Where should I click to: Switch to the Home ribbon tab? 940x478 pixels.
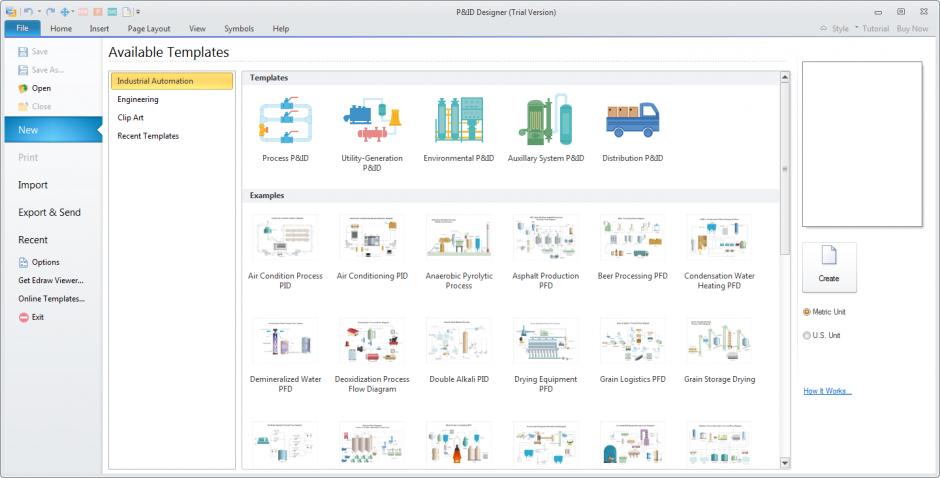click(x=61, y=28)
